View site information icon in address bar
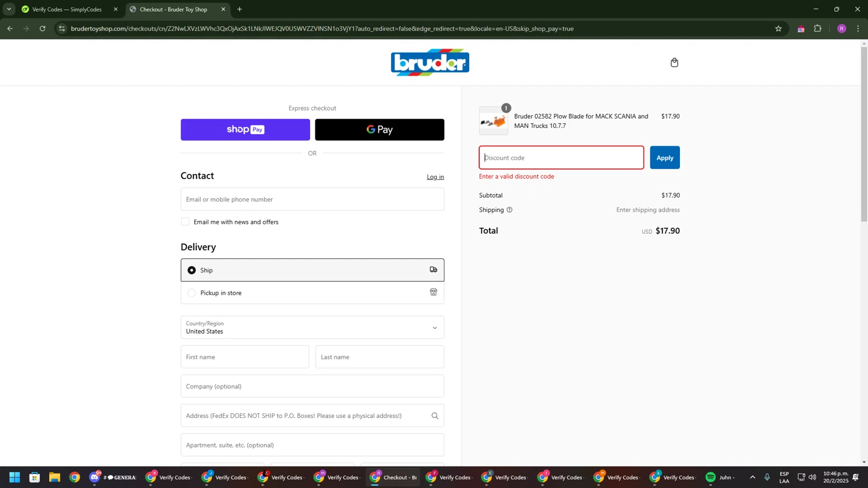Image resolution: width=868 pixels, height=488 pixels. click(x=62, y=28)
